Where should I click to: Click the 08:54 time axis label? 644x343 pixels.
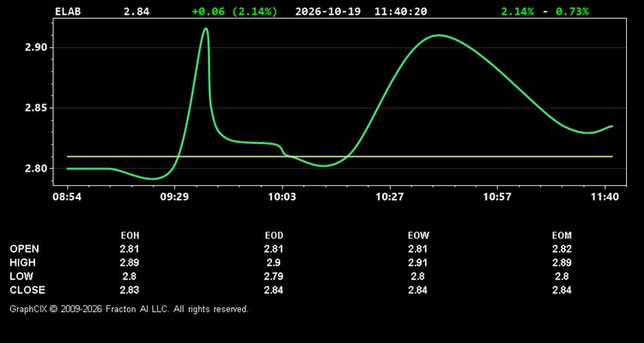66,197
